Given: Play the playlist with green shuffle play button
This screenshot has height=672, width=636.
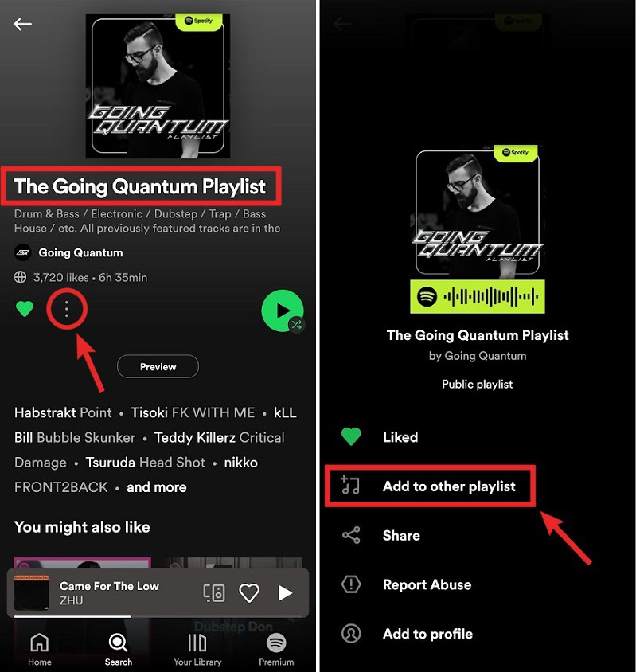Looking at the screenshot, I should click(x=283, y=311).
